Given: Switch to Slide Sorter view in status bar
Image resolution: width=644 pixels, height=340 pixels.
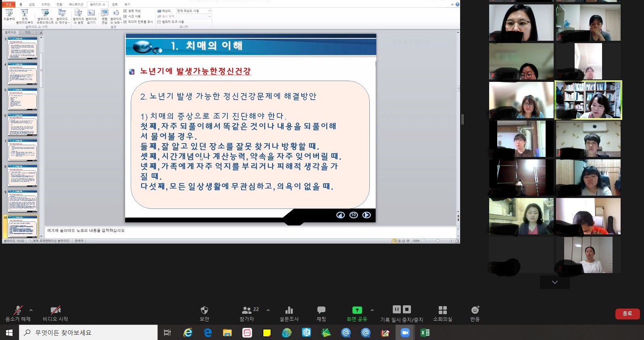Looking at the screenshot, I should coord(399,241).
